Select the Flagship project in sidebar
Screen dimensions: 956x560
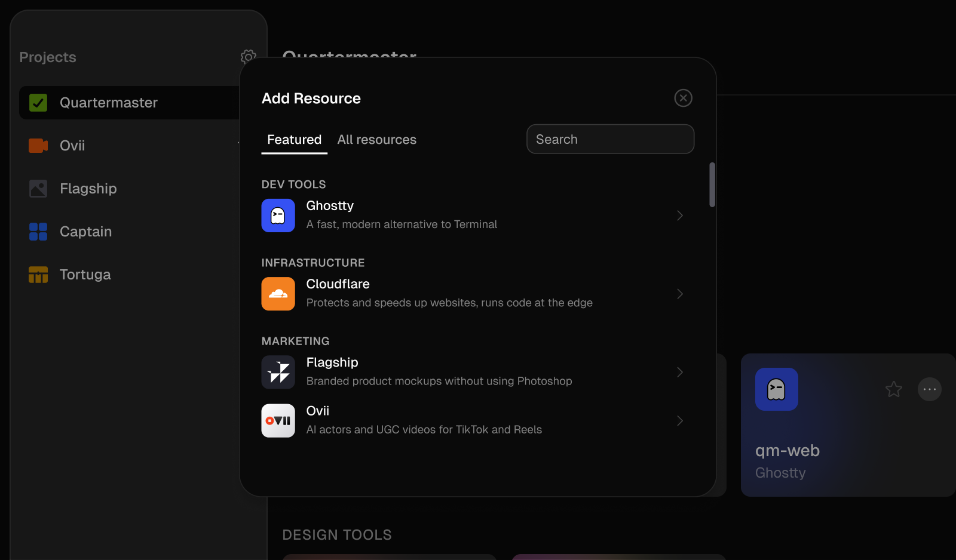(130, 189)
